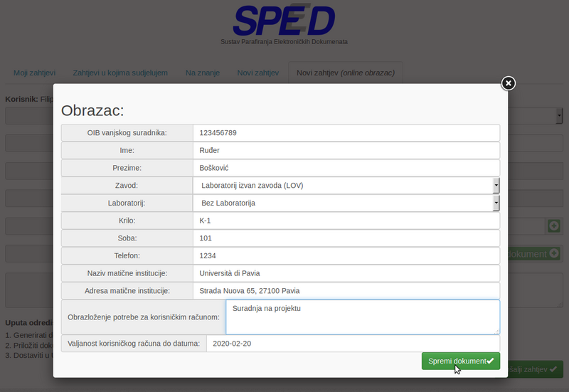Open the background dropdown at right edge
This screenshot has height=392, width=569.
[x=559, y=115]
